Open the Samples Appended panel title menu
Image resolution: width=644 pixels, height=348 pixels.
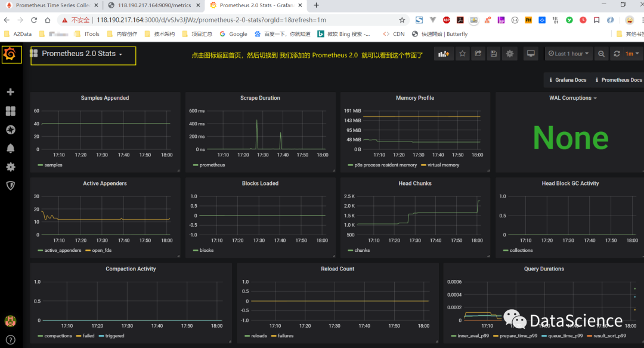105,98
